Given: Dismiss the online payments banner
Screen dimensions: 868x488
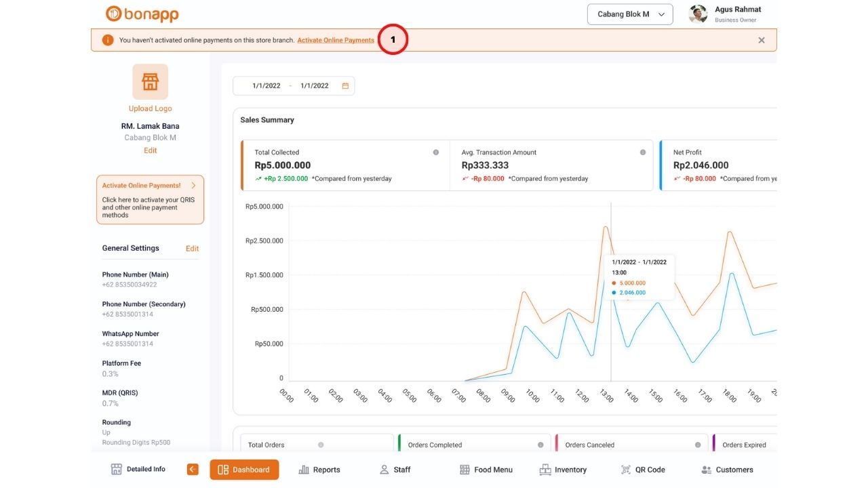Looking at the screenshot, I should tap(762, 40).
